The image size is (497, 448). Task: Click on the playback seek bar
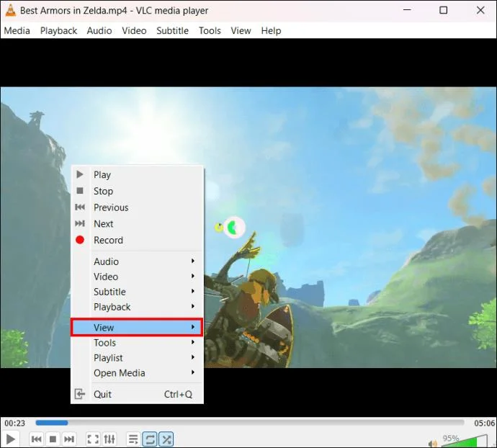250,423
